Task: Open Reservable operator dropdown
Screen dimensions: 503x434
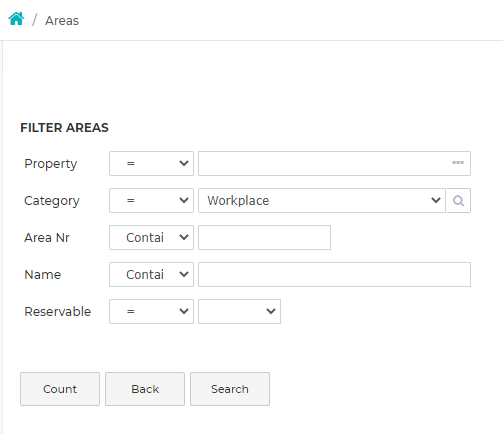Action: tap(151, 312)
